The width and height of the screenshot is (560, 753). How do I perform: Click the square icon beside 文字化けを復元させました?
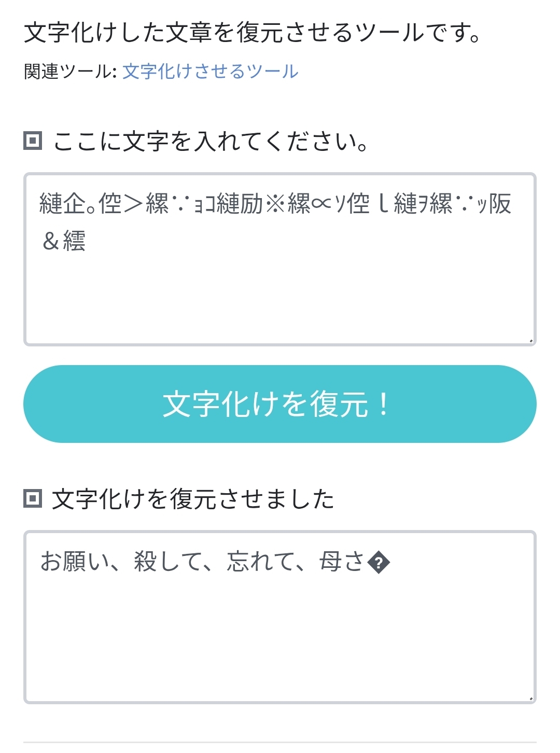coord(33,499)
